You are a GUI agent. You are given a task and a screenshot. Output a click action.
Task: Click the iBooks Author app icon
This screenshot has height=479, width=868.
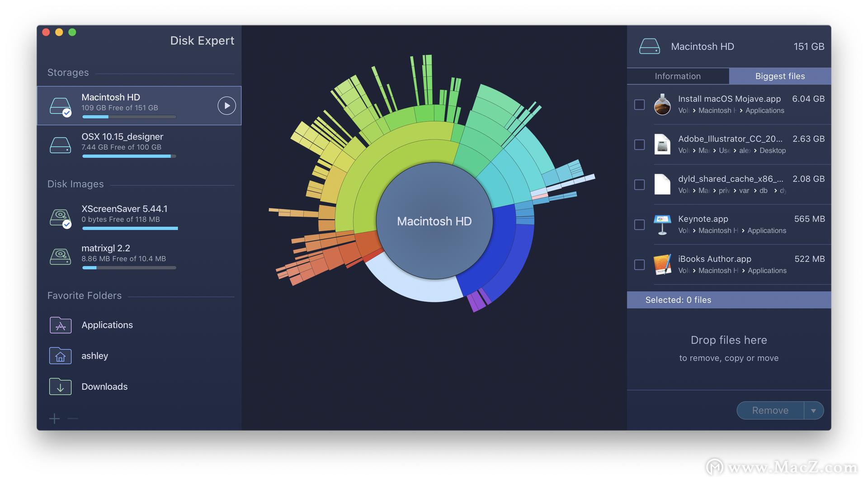[662, 264]
